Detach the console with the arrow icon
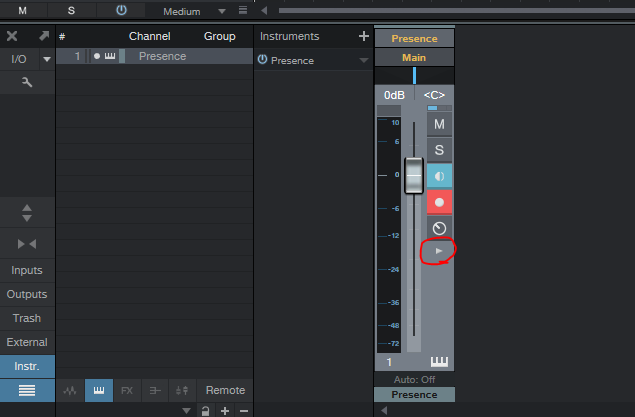This screenshot has height=417, width=635. [x=44, y=36]
